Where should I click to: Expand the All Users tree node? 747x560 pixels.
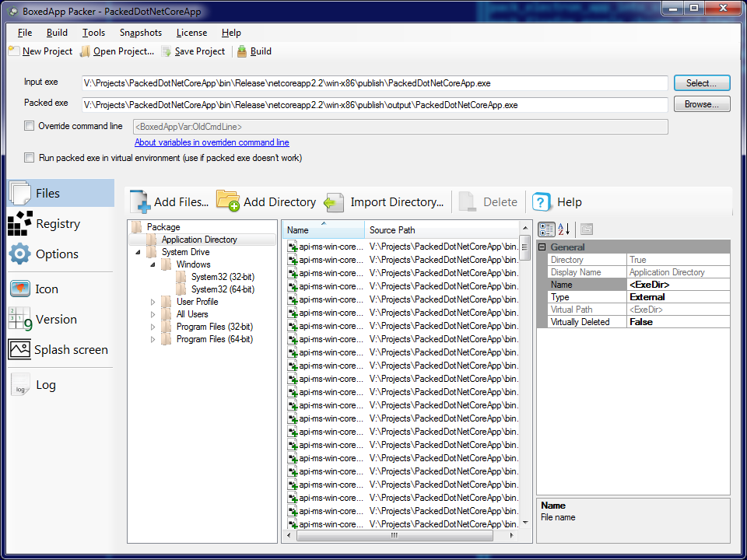[x=153, y=314]
